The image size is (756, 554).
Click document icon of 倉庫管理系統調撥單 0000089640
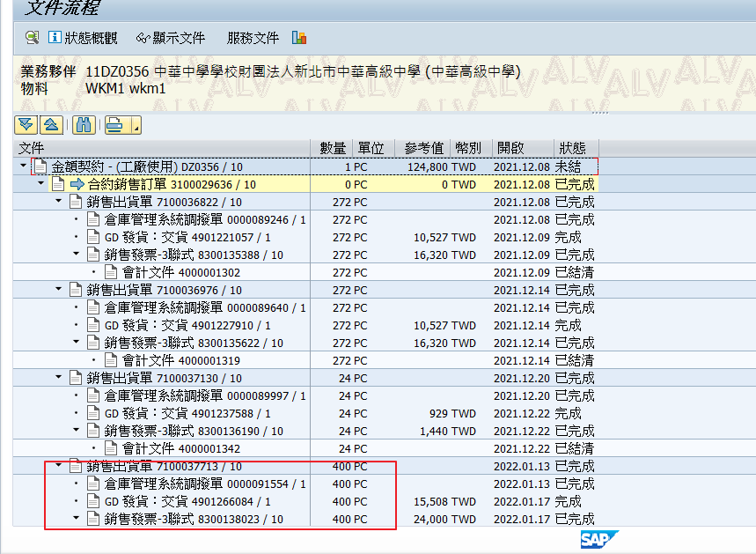[93, 307]
